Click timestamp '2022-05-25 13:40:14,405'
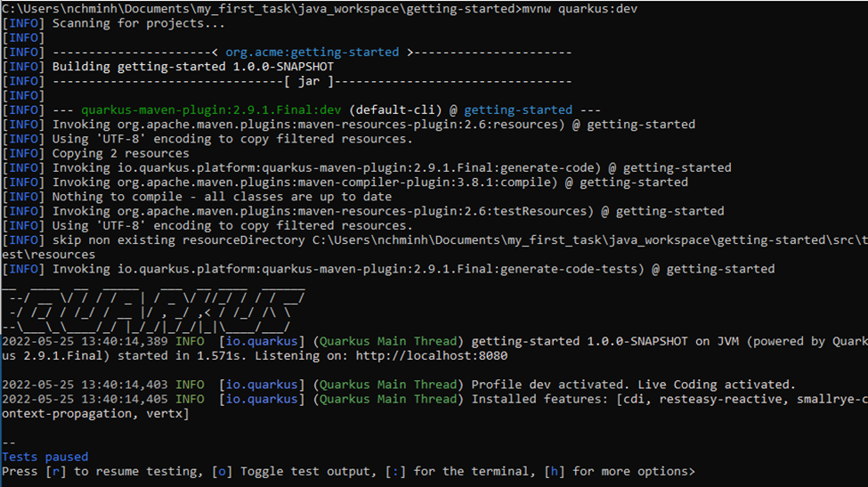Image resolution: width=868 pixels, height=487 pixels. coord(85,399)
